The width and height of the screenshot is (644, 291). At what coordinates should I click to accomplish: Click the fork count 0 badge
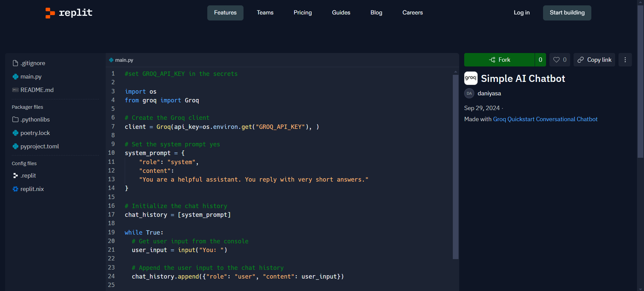click(540, 60)
